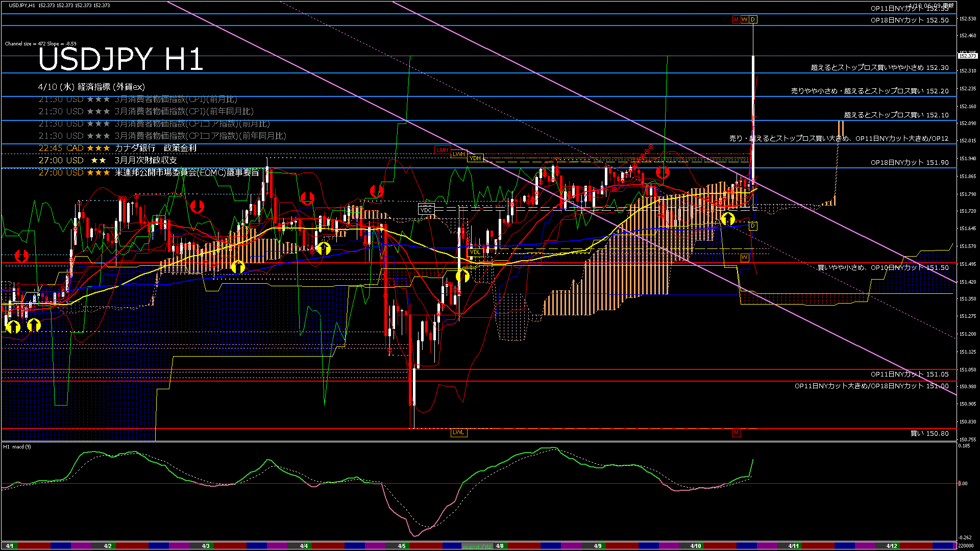Image resolution: width=980 pixels, height=551 pixels.
Task: Click the OP18日NYカット 152.50 level label
Action: click(x=910, y=20)
